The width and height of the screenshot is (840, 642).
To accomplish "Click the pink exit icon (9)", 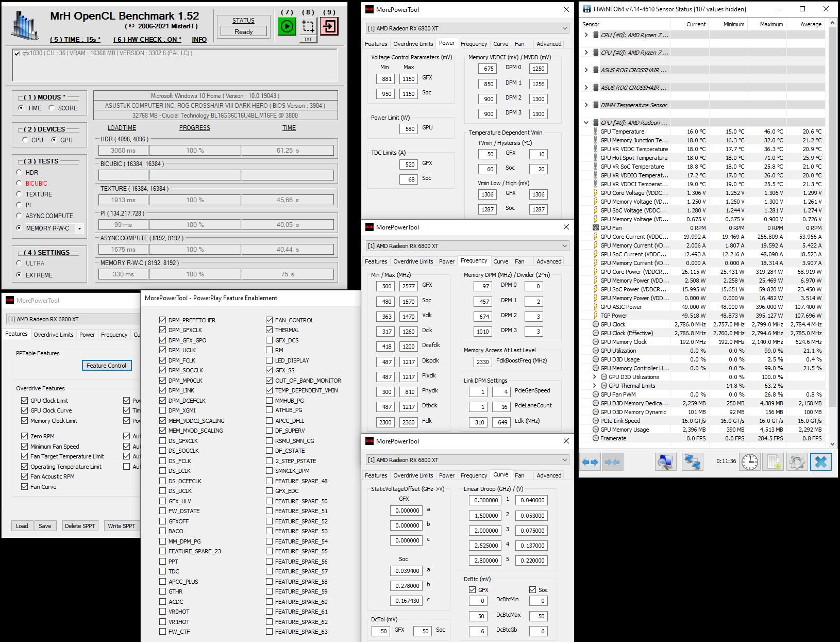I will (x=329, y=26).
